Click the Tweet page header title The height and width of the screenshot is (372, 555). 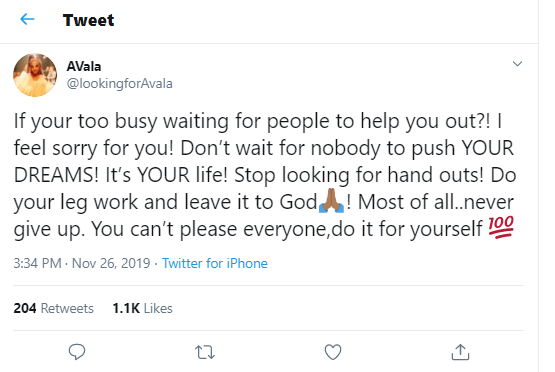click(88, 20)
